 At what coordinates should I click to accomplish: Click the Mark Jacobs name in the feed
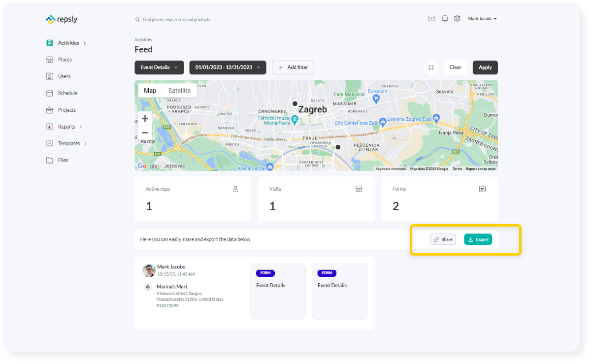click(171, 267)
